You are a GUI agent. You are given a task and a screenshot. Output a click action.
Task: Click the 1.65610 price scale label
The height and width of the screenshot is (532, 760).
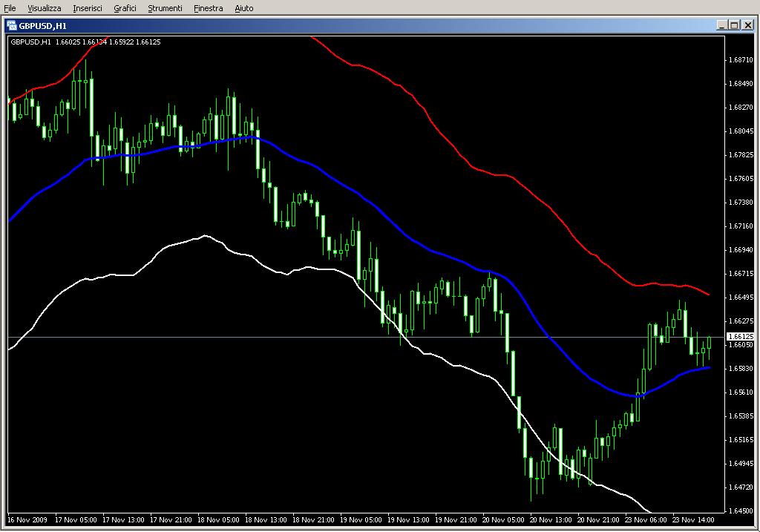(x=741, y=392)
